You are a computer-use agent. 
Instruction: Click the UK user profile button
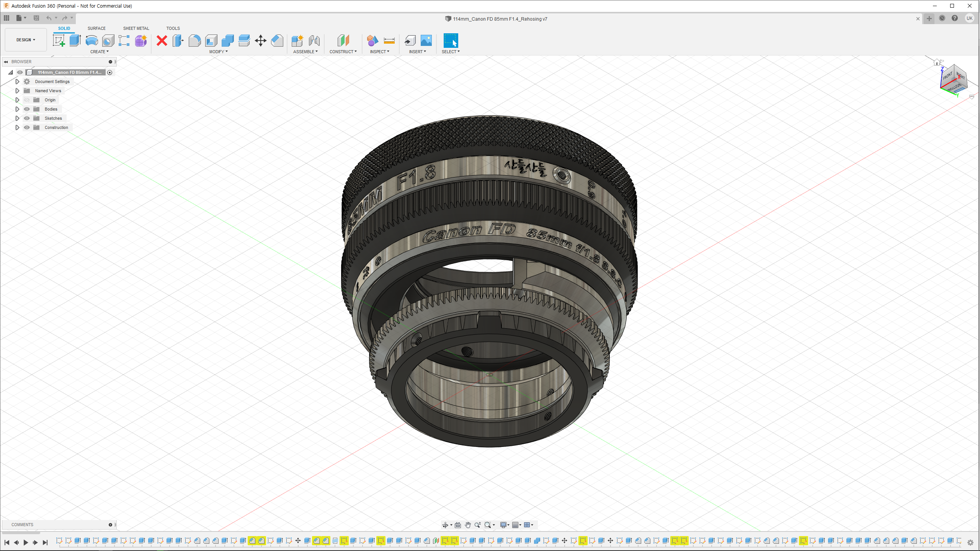point(969,18)
